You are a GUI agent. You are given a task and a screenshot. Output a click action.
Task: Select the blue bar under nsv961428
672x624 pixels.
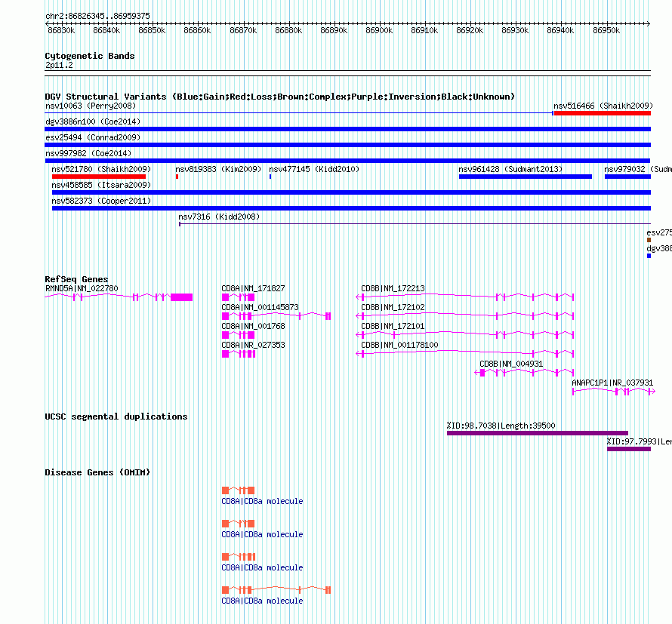click(526, 177)
